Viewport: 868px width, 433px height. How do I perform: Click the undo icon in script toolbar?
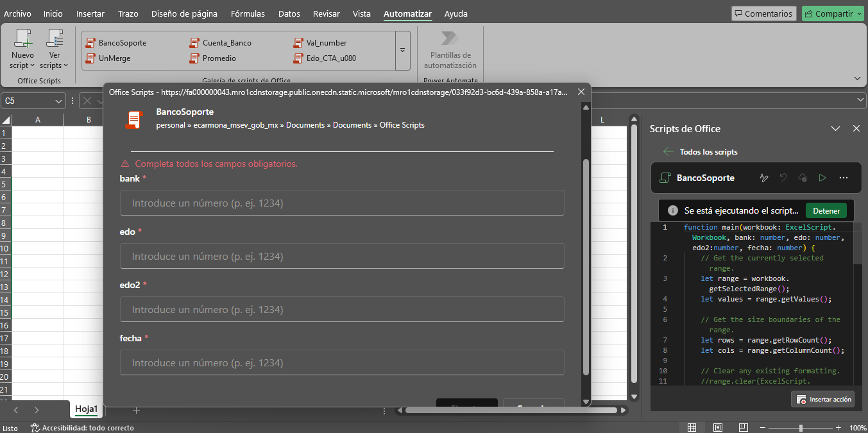coord(783,178)
